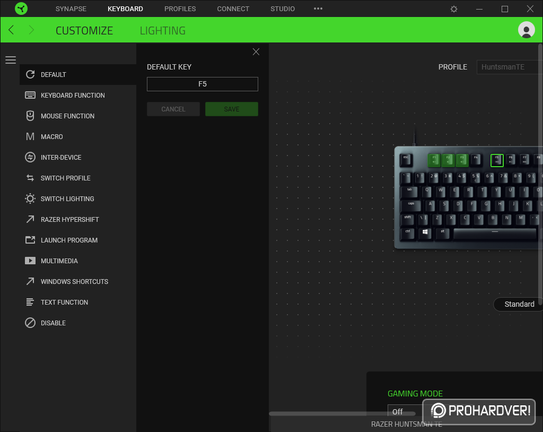Click the Inter-Device icon

coord(30,157)
